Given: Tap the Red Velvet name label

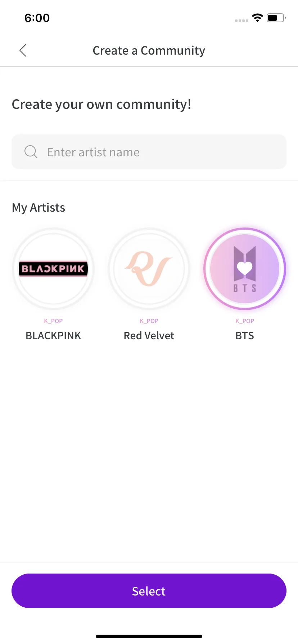Looking at the screenshot, I should point(149,336).
